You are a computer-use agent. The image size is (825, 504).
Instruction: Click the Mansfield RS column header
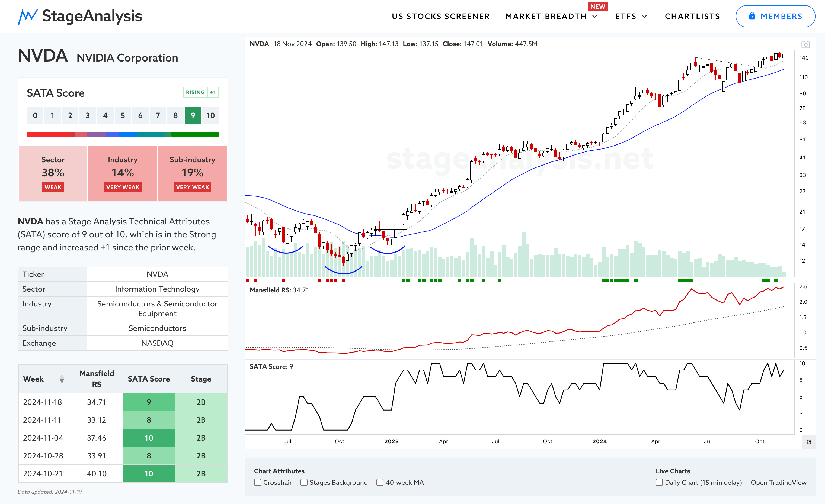coord(97,379)
